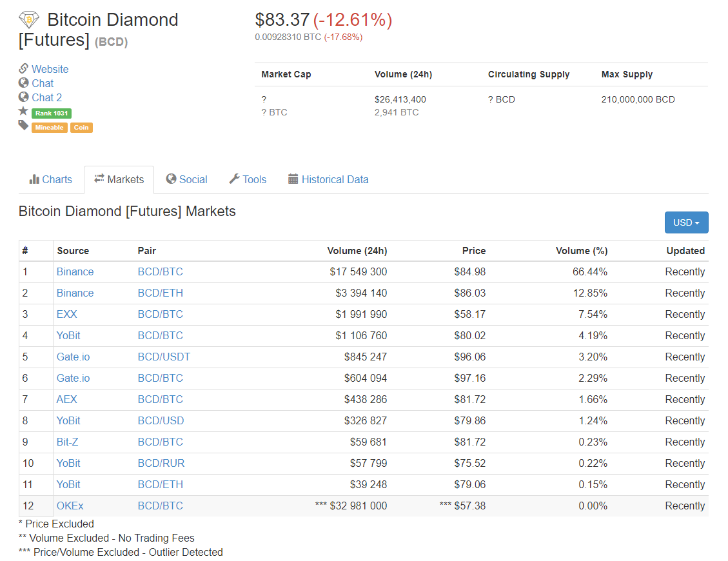The height and width of the screenshot is (561, 728).
Task: Click the Bitcoin Diamond logo icon
Action: point(29,20)
